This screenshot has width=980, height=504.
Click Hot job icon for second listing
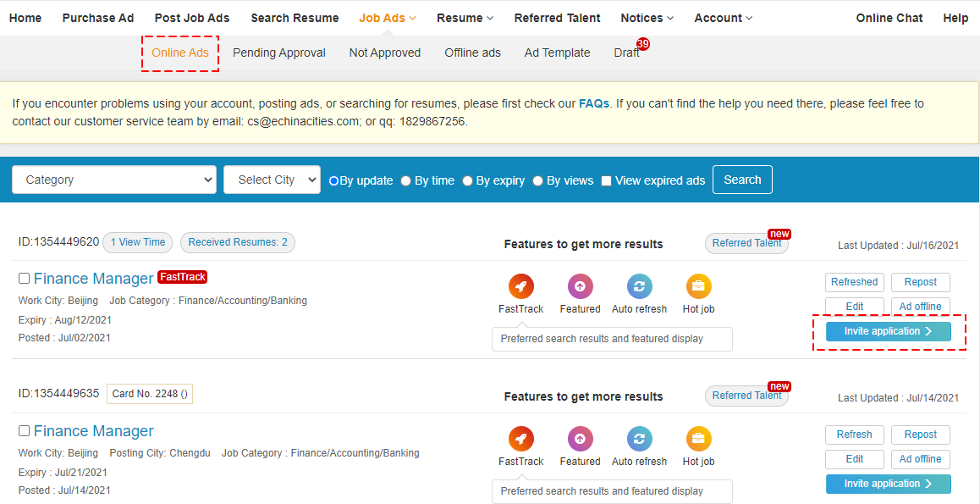point(698,440)
